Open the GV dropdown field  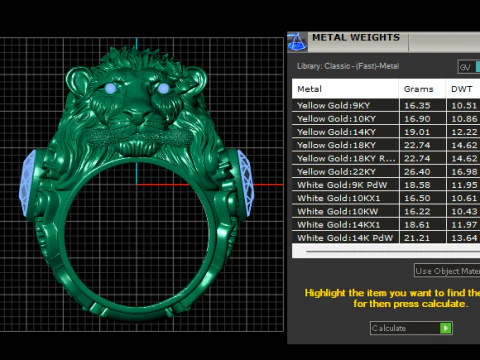(469, 67)
